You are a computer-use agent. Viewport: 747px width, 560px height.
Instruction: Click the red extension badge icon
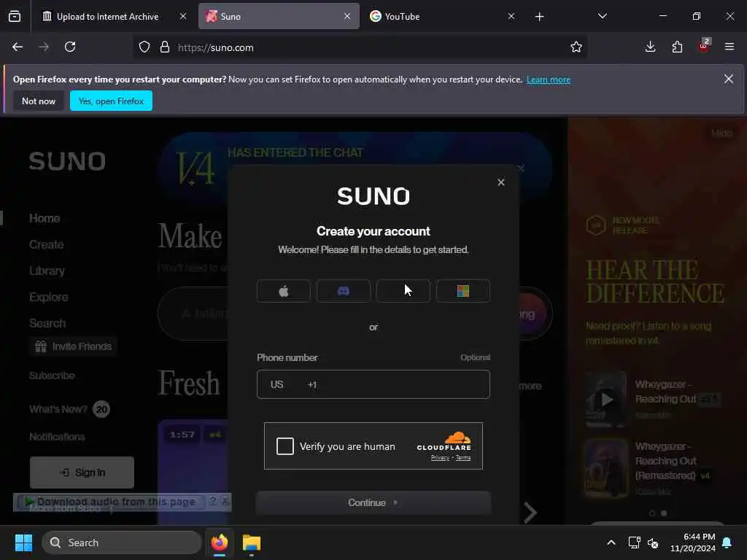(704, 46)
